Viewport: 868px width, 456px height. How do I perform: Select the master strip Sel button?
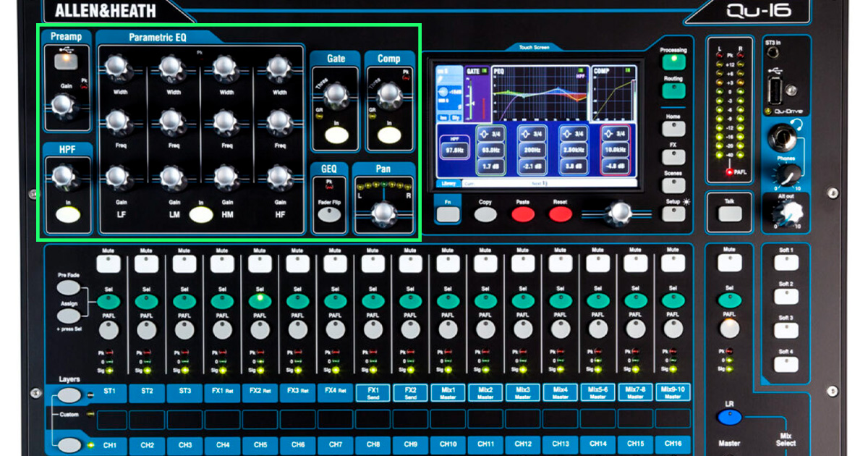point(730,300)
